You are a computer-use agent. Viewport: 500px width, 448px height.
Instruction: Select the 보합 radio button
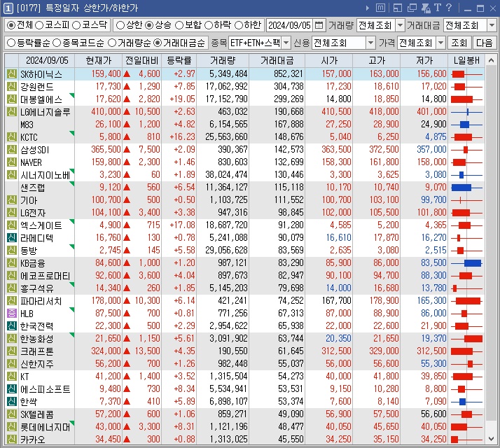coord(179,25)
